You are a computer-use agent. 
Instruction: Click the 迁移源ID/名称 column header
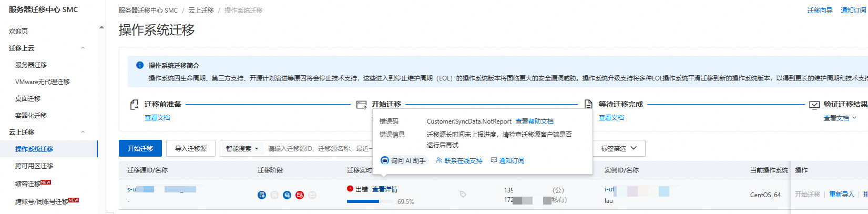[147, 170]
